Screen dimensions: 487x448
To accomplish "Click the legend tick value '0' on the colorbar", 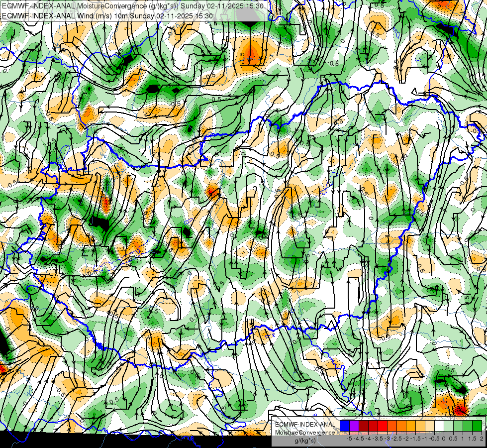I will (444, 439).
